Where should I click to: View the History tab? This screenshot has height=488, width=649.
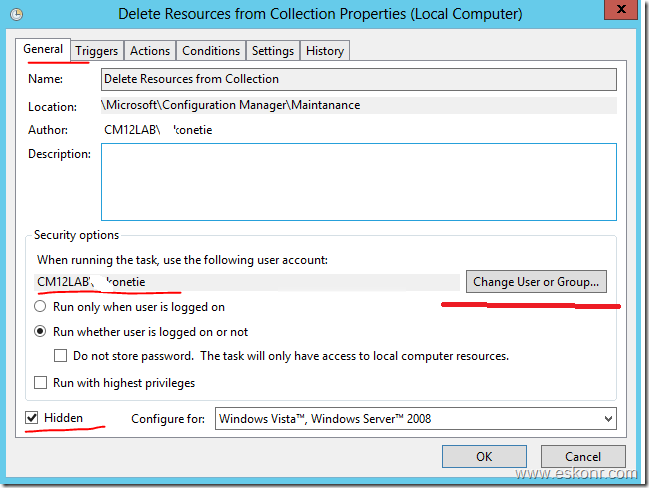(x=325, y=51)
